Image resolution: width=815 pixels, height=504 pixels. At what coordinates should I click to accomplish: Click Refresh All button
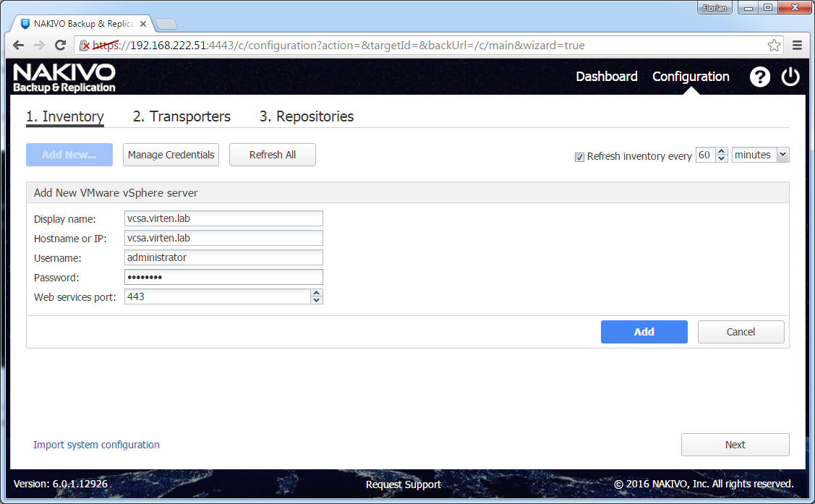[x=273, y=155]
